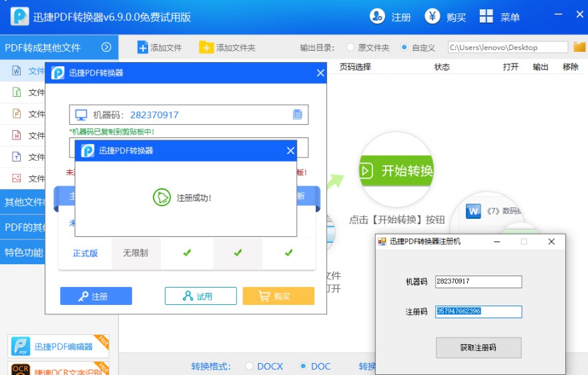Click the 试用 trial button
This screenshot has width=588, height=375.
click(200, 296)
